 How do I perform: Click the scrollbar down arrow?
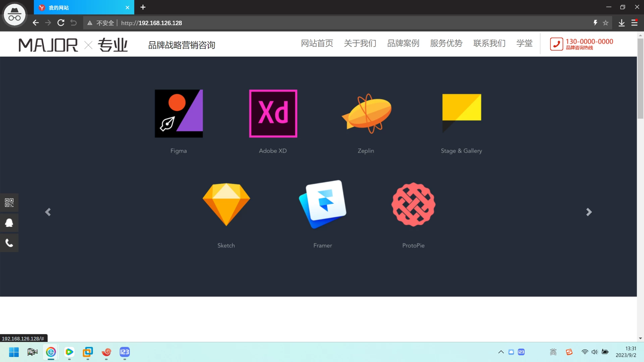tap(640, 339)
